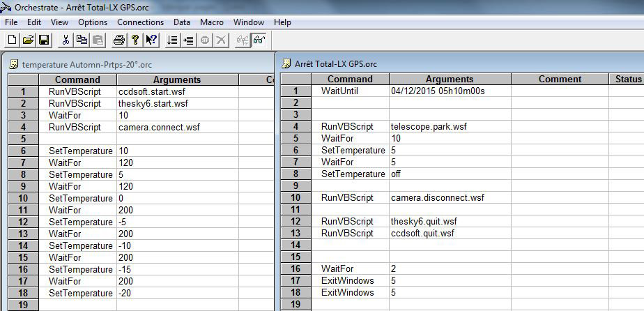The image size is (644, 311).
Task: Click the -10 temperature argument cell
Action: [x=178, y=245]
